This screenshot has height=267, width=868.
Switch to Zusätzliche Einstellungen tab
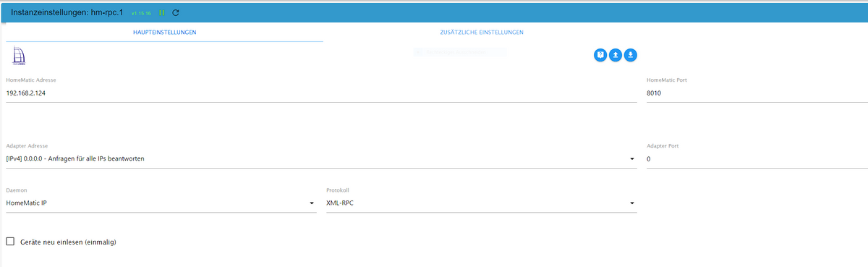click(x=482, y=33)
